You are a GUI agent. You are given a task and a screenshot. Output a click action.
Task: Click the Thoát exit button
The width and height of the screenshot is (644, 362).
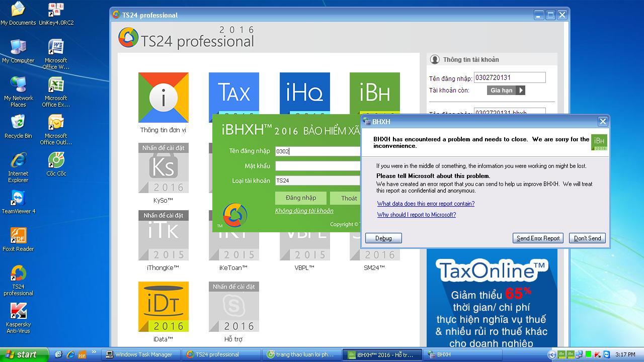pos(346,198)
